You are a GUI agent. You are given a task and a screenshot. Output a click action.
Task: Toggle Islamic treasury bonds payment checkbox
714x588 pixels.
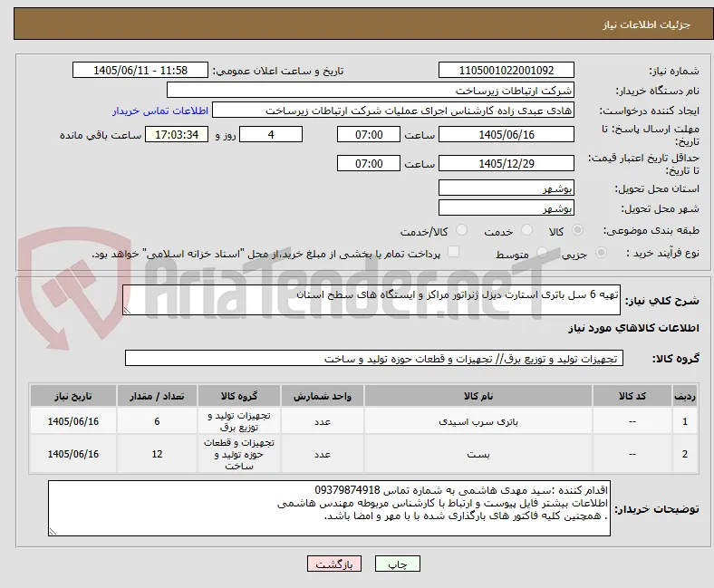(454, 251)
